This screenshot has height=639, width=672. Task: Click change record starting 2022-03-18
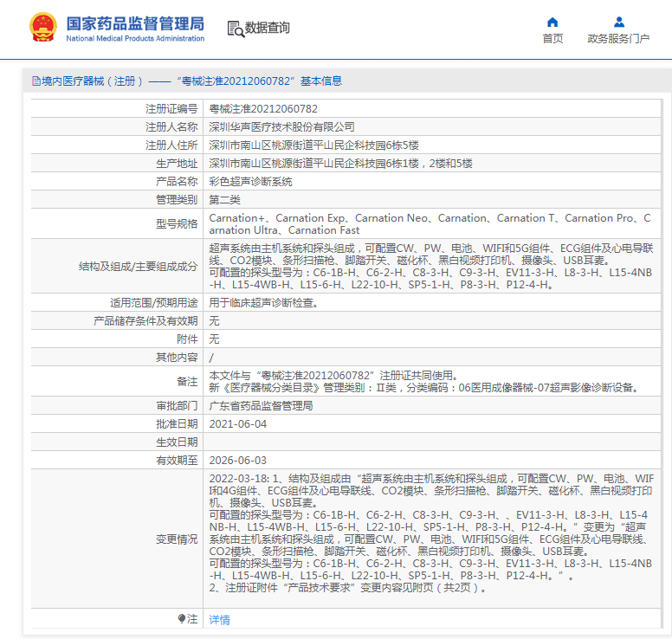tap(431, 533)
